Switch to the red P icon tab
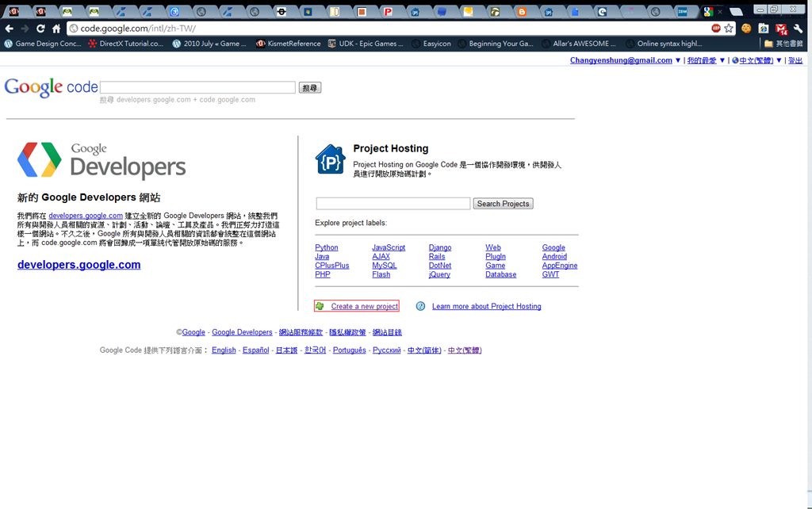 pyautogui.click(x=388, y=11)
